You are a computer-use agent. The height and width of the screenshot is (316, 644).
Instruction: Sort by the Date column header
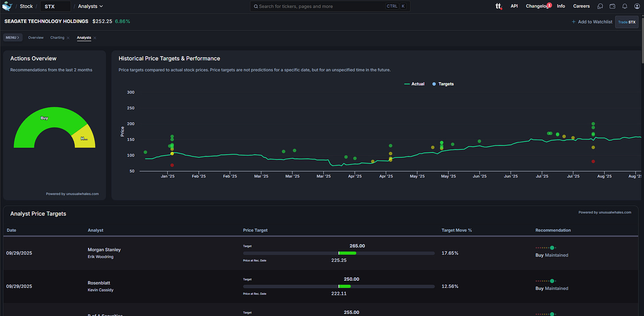[x=11, y=230]
